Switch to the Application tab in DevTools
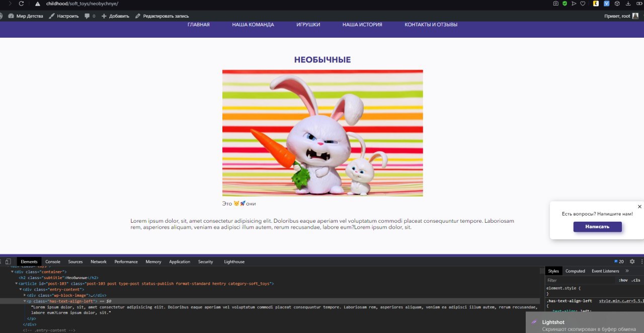This screenshot has height=333, width=644. (180, 261)
